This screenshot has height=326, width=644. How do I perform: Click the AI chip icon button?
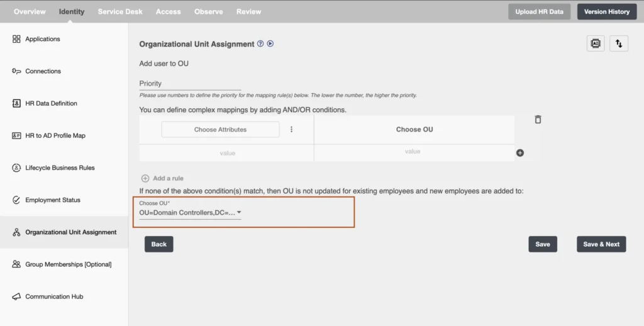pyautogui.click(x=596, y=43)
